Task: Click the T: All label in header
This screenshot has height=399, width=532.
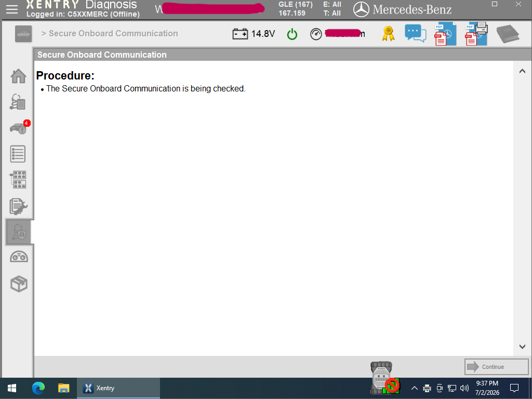Action: [332, 13]
